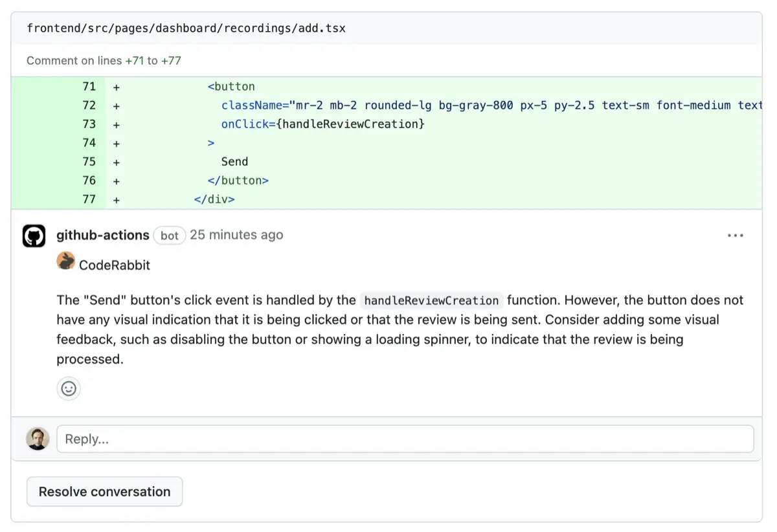Click the github-actions Octocat avatar
The width and height of the screenshot is (777, 532).
pyautogui.click(x=34, y=236)
